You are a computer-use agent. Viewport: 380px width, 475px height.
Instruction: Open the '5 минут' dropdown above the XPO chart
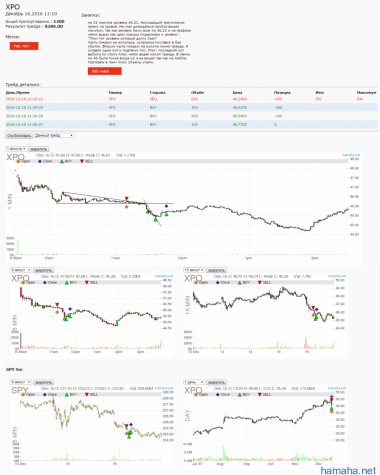(21, 270)
